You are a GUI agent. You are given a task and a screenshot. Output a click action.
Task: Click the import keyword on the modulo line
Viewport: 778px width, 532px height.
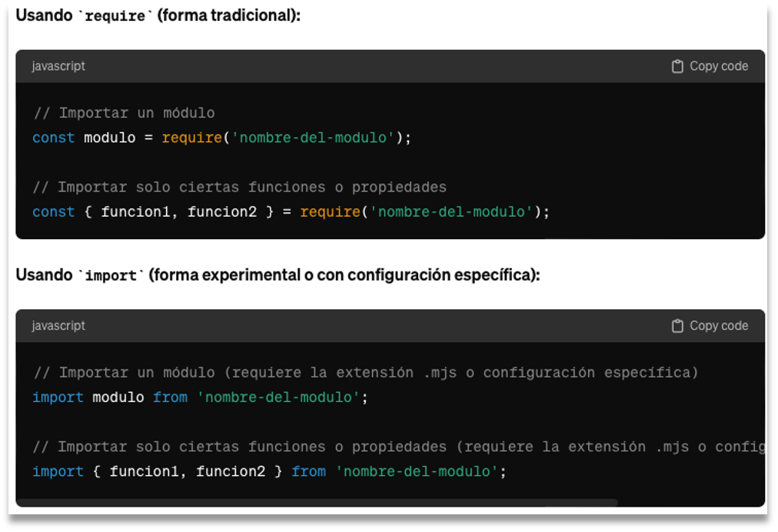coord(58,397)
